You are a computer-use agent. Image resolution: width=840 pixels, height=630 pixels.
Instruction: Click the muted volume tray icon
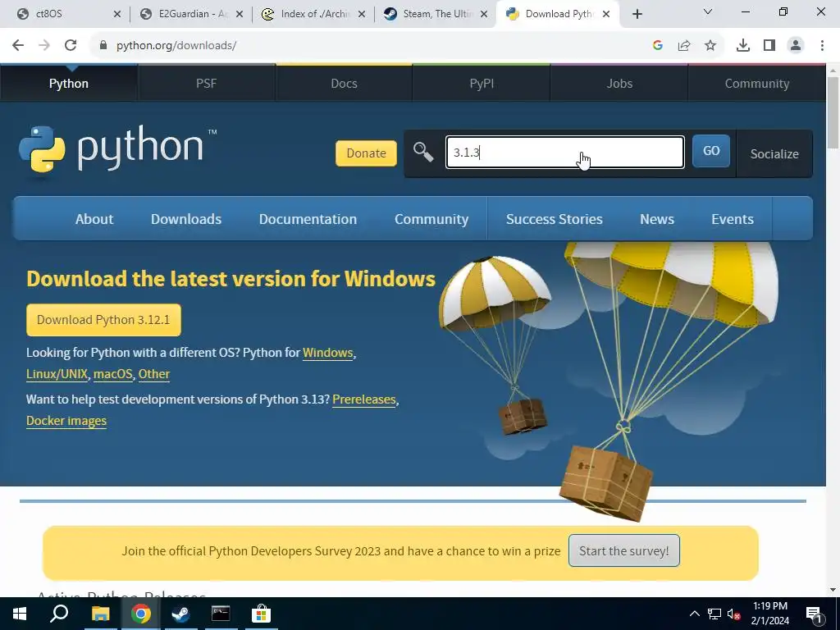pyautogui.click(x=733, y=614)
